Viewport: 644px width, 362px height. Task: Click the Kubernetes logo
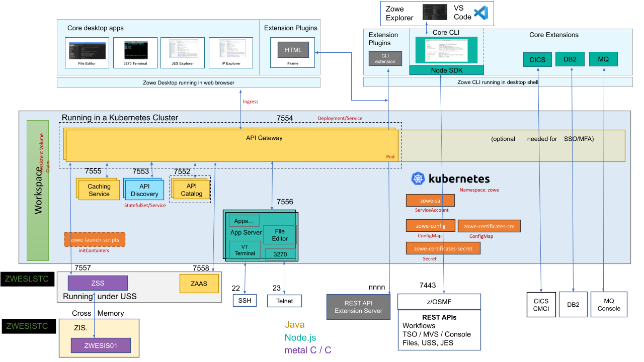pos(418,178)
